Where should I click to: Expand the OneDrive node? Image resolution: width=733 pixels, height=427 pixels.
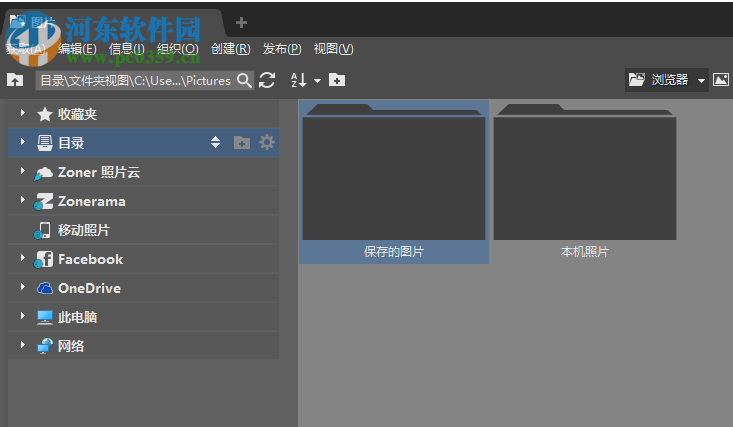(x=22, y=287)
